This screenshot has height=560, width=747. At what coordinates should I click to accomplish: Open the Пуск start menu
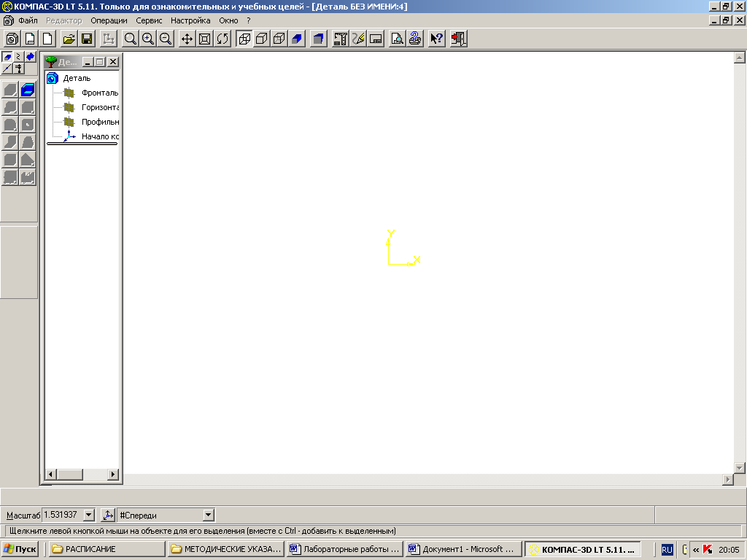click(x=20, y=549)
